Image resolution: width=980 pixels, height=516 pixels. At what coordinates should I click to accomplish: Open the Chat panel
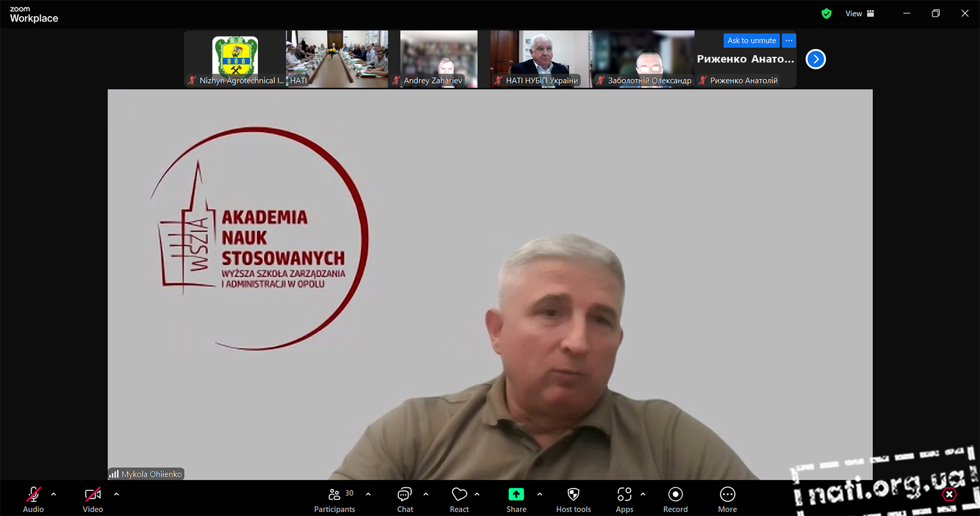pyautogui.click(x=405, y=499)
